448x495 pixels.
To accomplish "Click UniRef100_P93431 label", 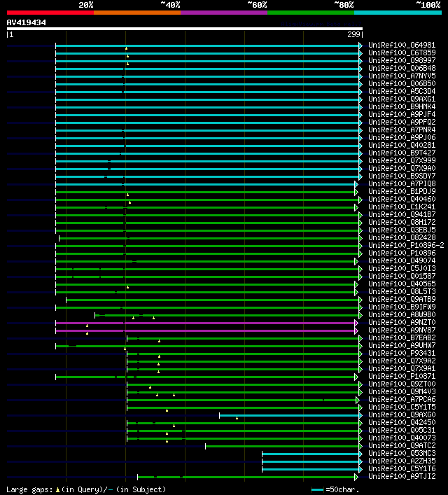I will pos(402,354).
